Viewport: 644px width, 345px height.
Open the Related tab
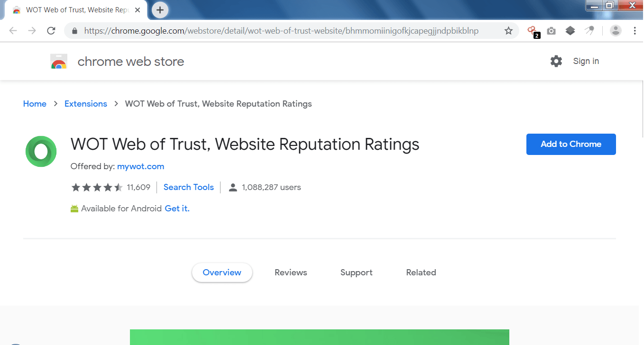(x=421, y=272)
